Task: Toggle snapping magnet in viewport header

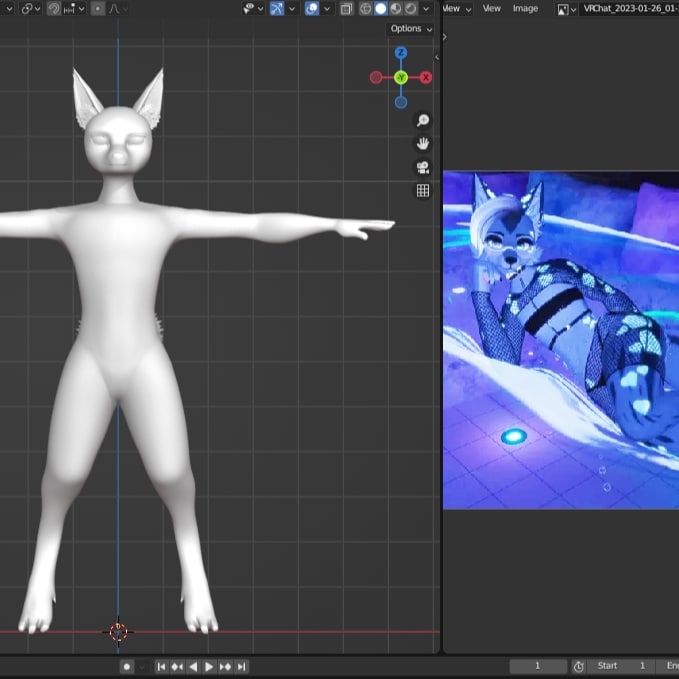Action: pos(53,9)
